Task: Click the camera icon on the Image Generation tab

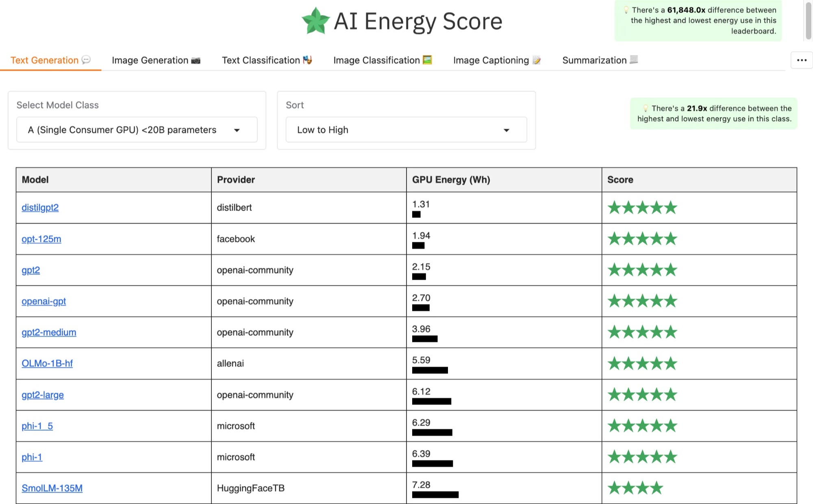Action: tap(196, 60)
